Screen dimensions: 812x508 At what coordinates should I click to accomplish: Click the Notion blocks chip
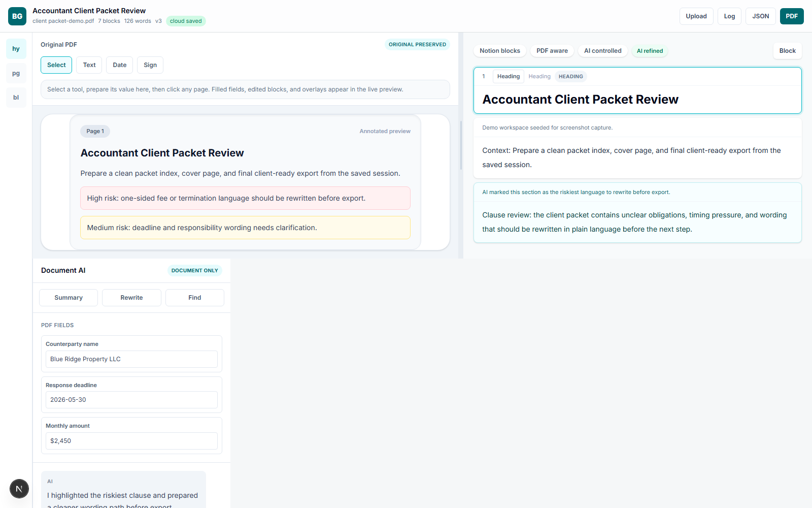500,51
